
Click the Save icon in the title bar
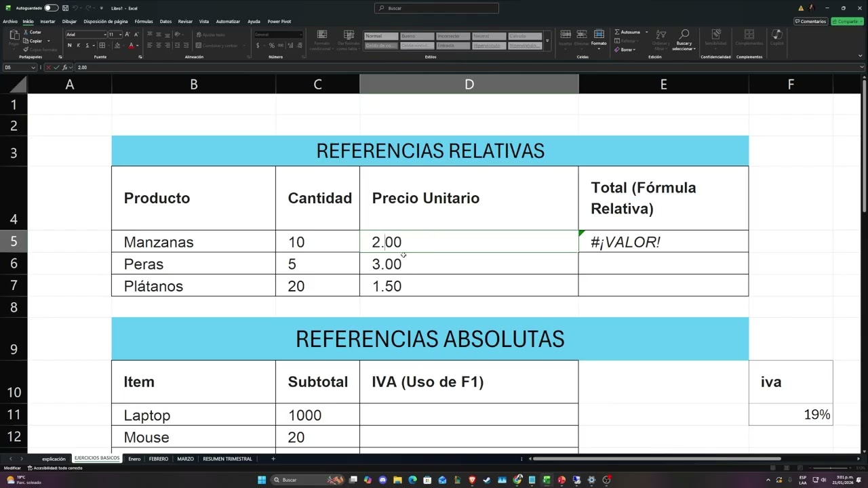[64, 8]
